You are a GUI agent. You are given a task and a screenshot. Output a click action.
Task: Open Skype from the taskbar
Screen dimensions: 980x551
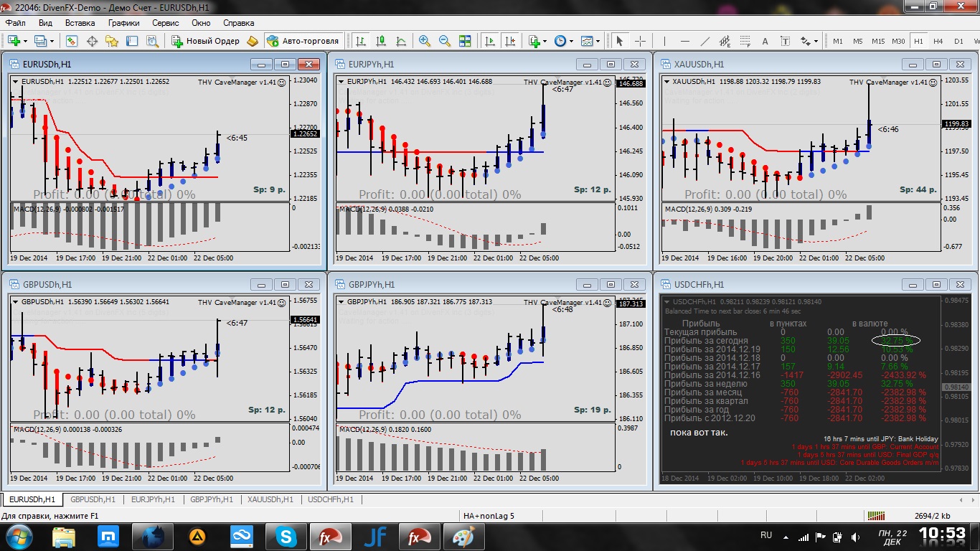pyautogui.click(x=287, y=537)
